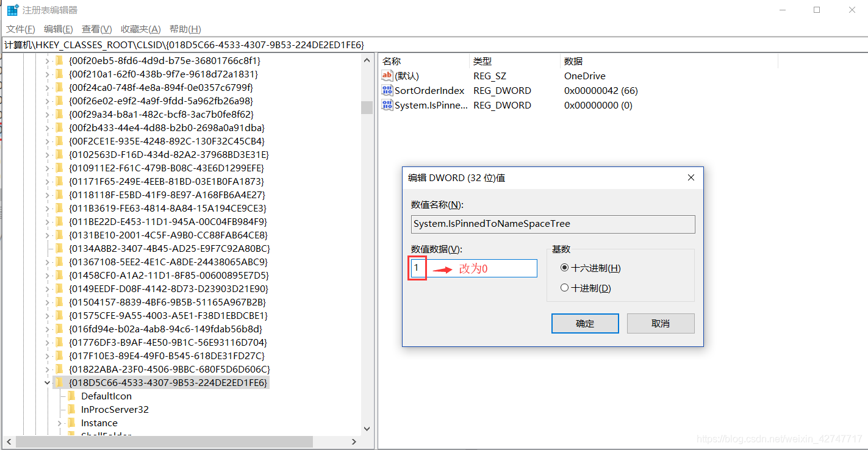Image resolution: width=868 pixels, height=450 pixels.
Task: Click folder icon of {011BE22D-E453-11D1-945A-00C04FB984F9}
Action: pyautogui.click(x=59, y=221)
